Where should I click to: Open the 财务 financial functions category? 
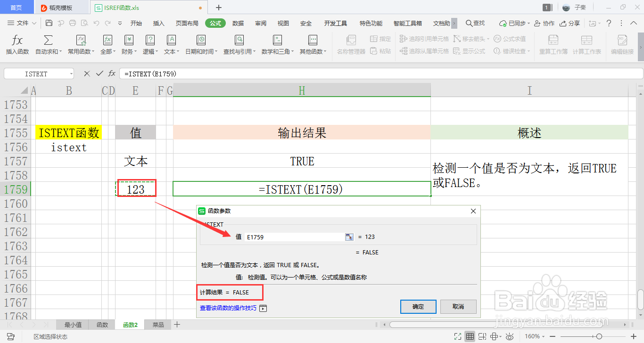[128, 45]
